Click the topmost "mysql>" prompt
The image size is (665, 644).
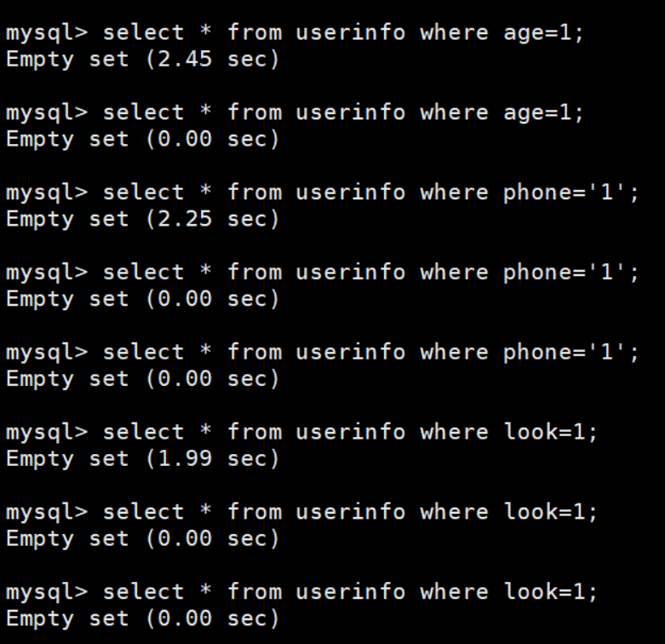[47, 32]
